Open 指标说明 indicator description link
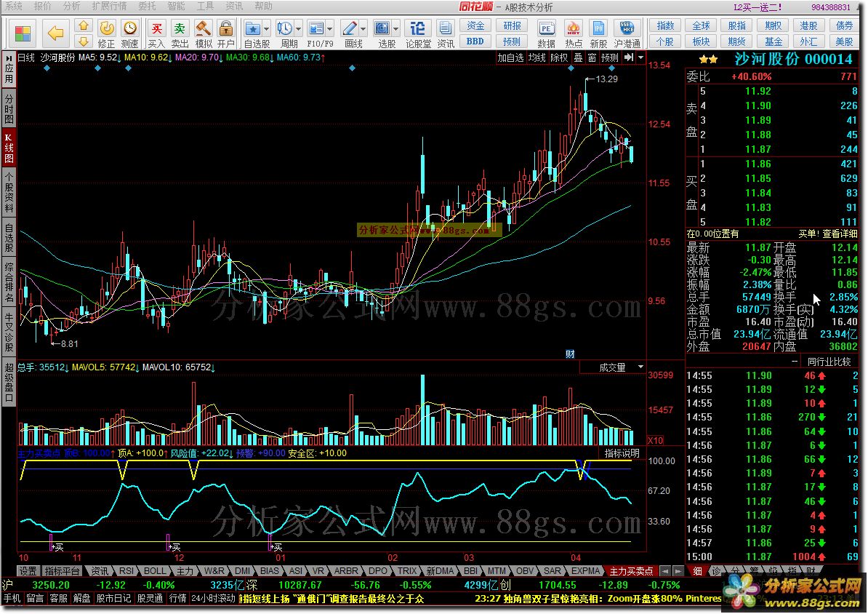This screenshot has height=614, width=868. click(622, 453)
